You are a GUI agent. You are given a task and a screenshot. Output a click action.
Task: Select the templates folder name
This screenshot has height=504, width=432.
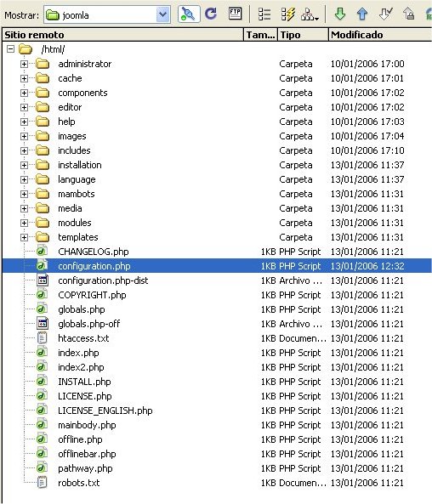coord(78,237)
